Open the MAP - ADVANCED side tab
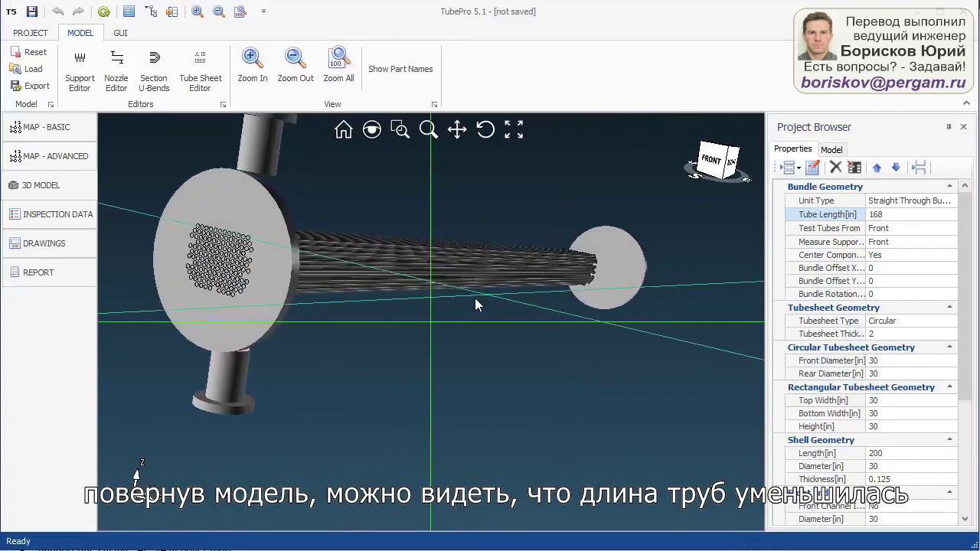Screen dimensions: 980x551 (49, 156)
